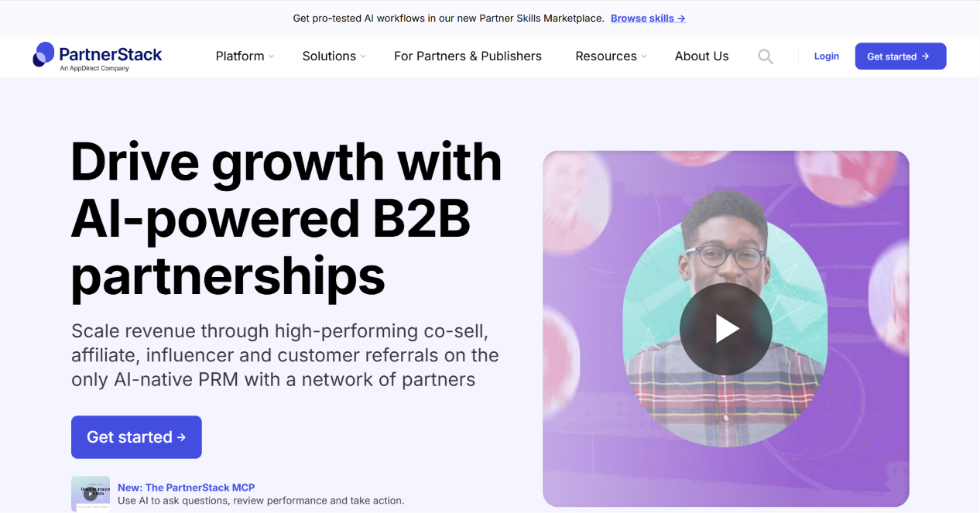The height and width of the screenshot is (513, 980).
Task: Open the About Us page
Action: point(701,56)
